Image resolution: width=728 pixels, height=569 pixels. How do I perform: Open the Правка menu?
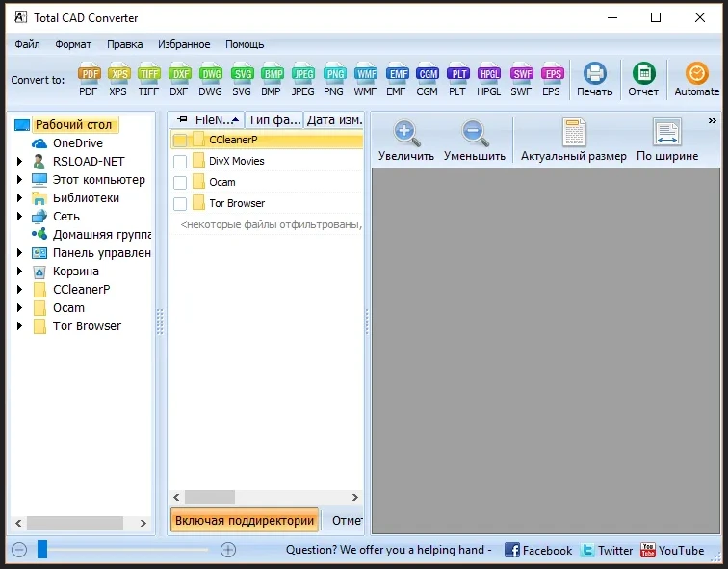pos(125,44)
